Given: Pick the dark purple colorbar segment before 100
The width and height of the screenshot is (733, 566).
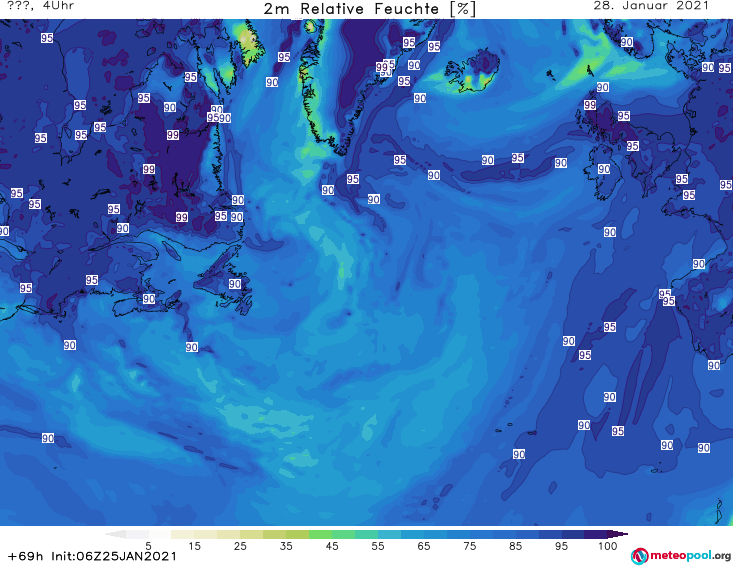Looking at the screenshot, I should [596, 534].
